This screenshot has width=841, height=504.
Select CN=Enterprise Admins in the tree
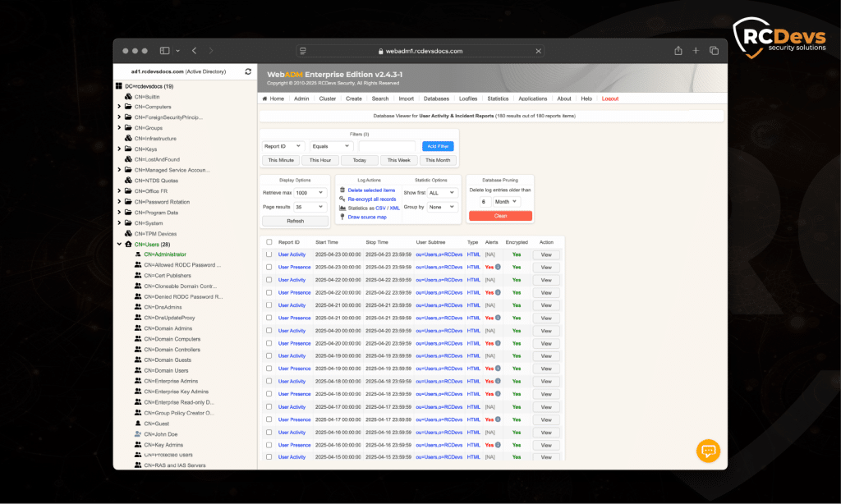171,381
